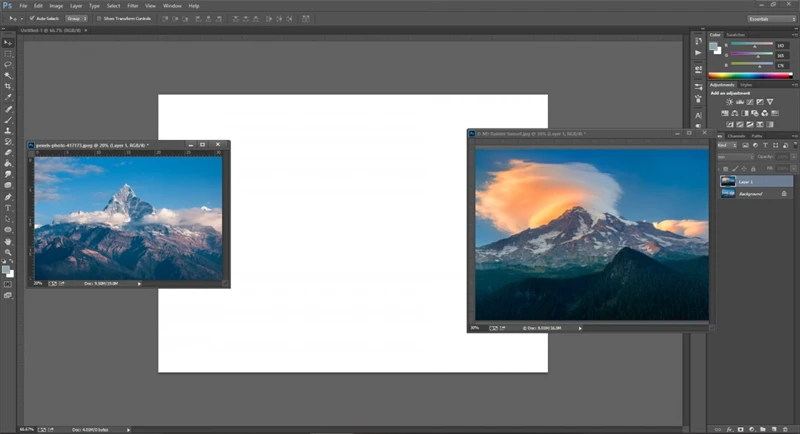800x434 pixels.
Task: Switch to the Channels tab
Action: click(737, 135)
